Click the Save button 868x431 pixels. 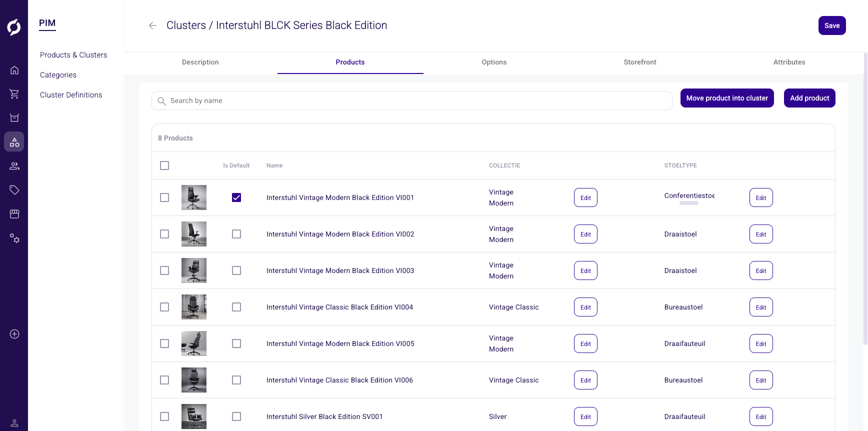tap(832, 25)
